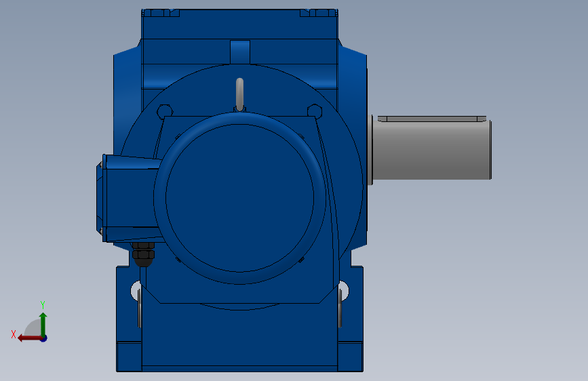Click the blue Z axis dot of triad

(44, 338)
